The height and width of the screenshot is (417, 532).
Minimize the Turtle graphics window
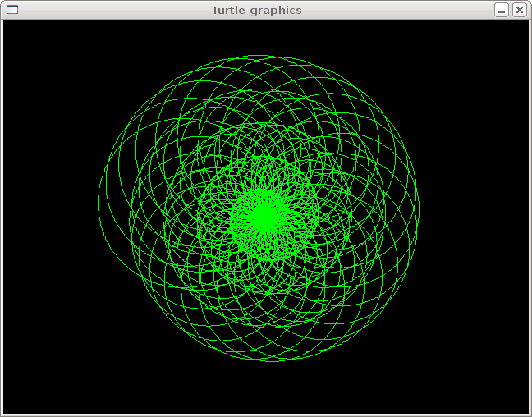pos(502,10)
